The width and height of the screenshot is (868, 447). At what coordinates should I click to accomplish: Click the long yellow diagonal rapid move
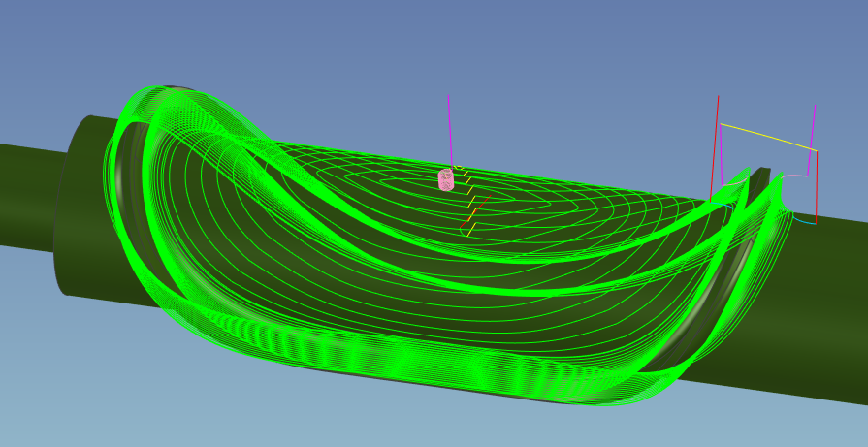pyautogui.click(x=766, y=137)
